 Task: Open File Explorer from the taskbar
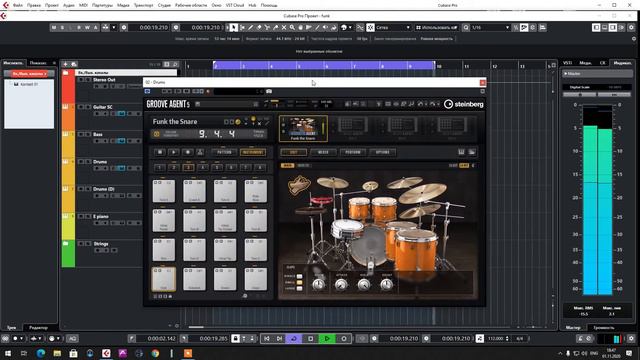point(57,353)
